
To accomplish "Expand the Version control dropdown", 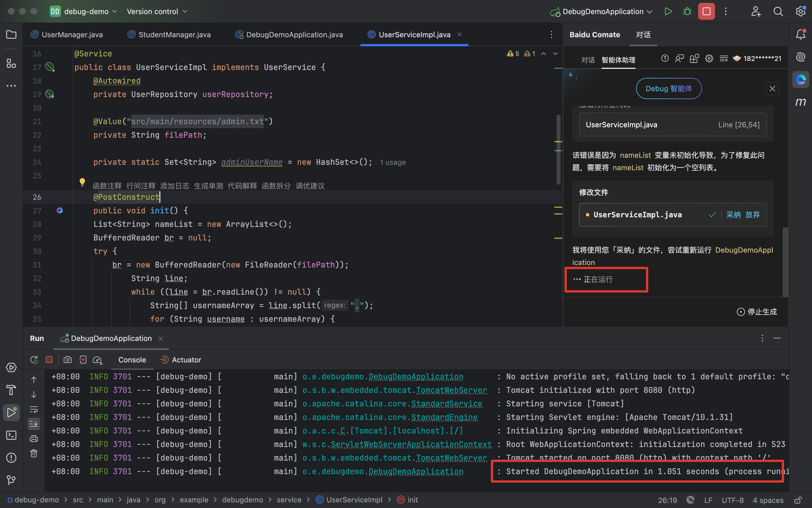I will tap(157, 11).
